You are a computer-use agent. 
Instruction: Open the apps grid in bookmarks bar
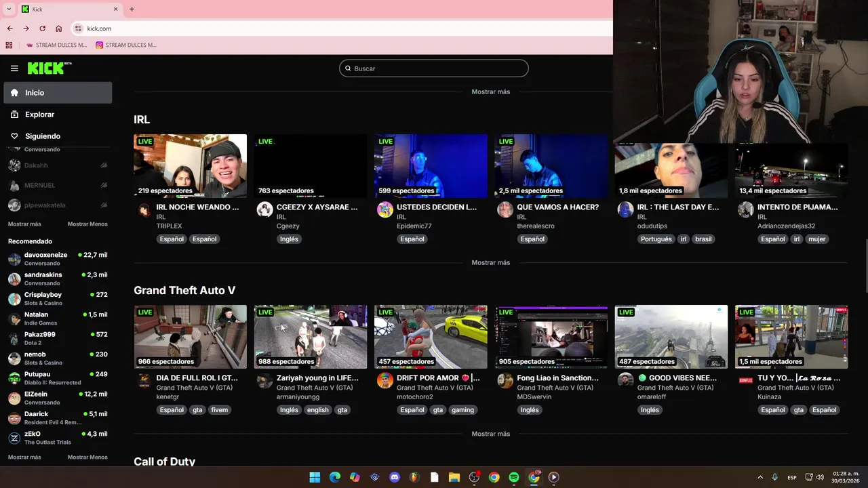[x=9, y=45]
